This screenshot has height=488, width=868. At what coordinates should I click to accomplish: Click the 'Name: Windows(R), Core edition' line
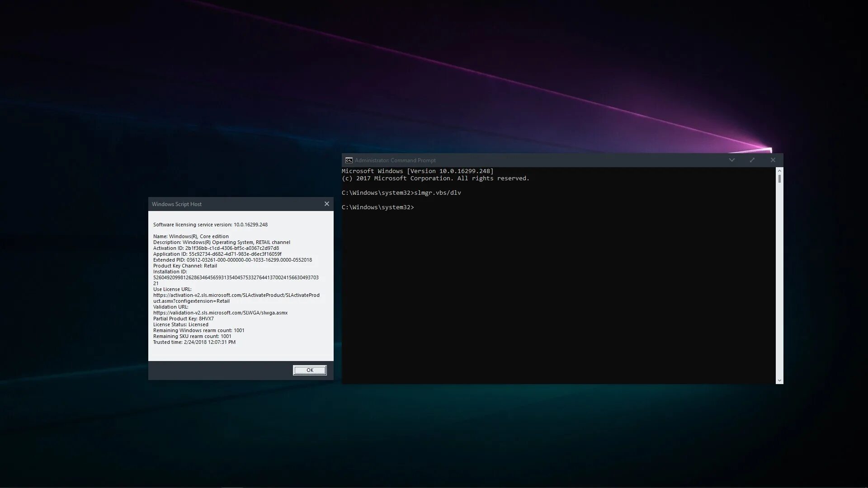click(191, 236)
